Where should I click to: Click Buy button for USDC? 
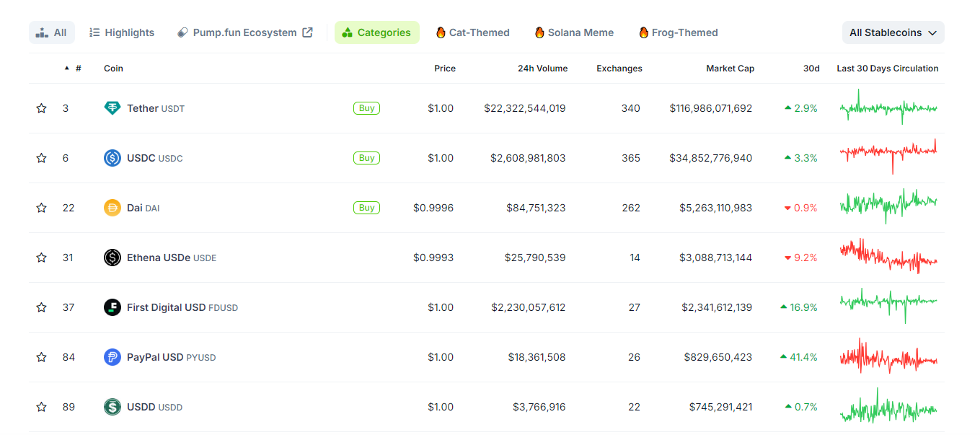(x=366, y=158)
